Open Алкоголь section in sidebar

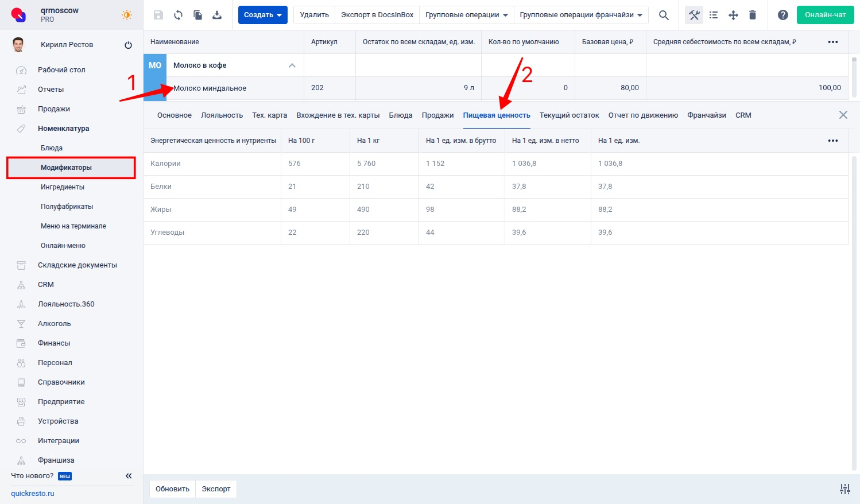click(55, 324)
